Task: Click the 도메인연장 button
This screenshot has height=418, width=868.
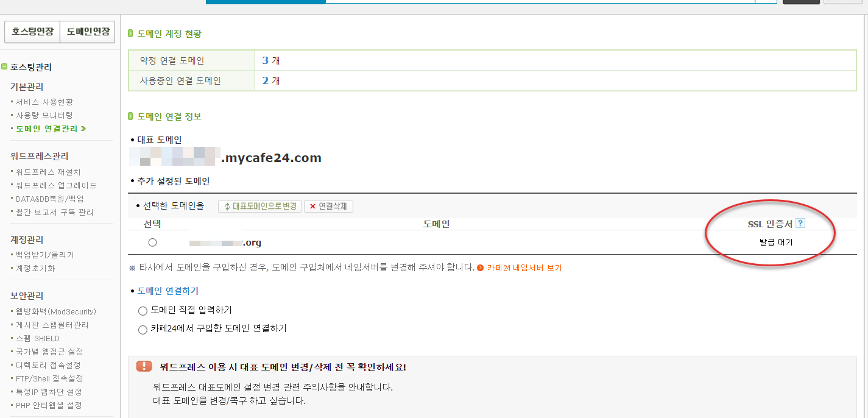Action: click(x=86, y=32)
